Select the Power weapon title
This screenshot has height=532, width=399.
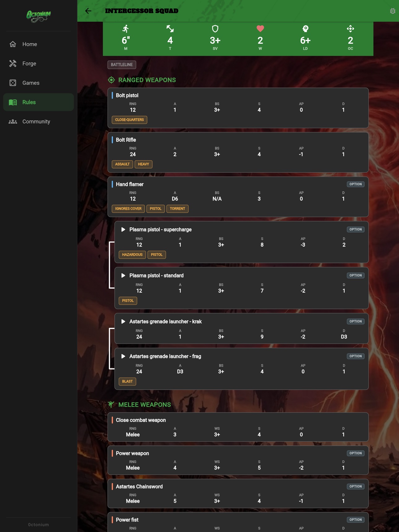(x=132, y=453)
